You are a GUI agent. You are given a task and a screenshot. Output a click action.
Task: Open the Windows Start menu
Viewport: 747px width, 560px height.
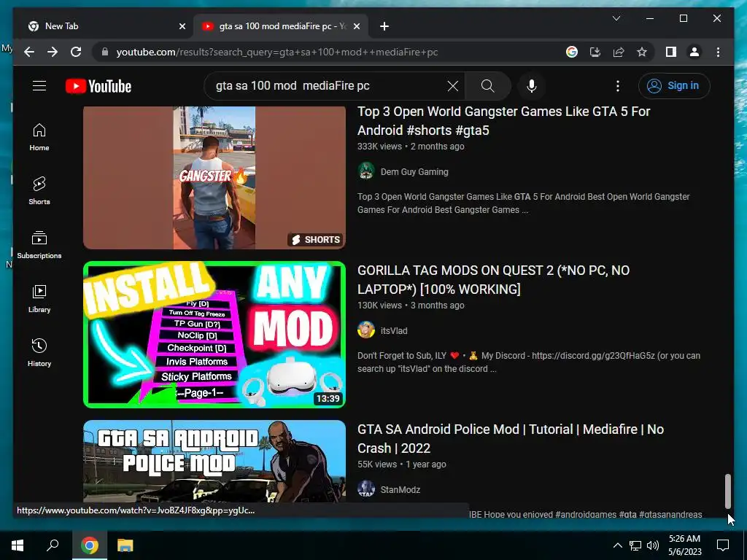18,545
